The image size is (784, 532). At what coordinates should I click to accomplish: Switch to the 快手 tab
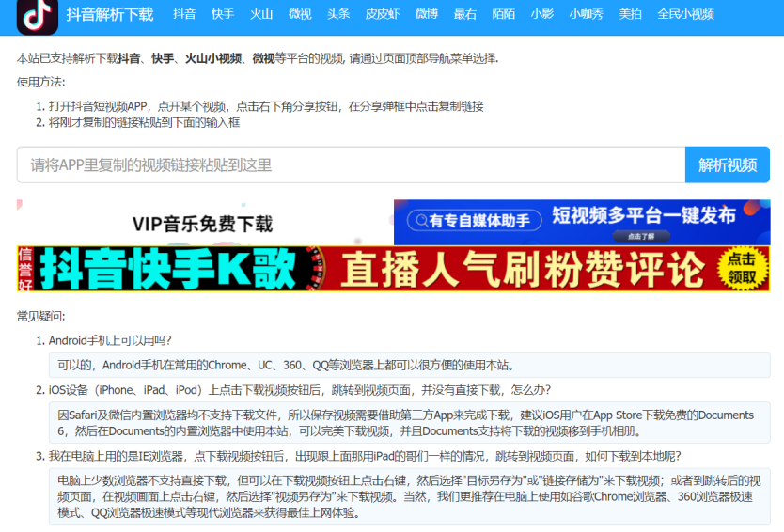coord(223,15)
